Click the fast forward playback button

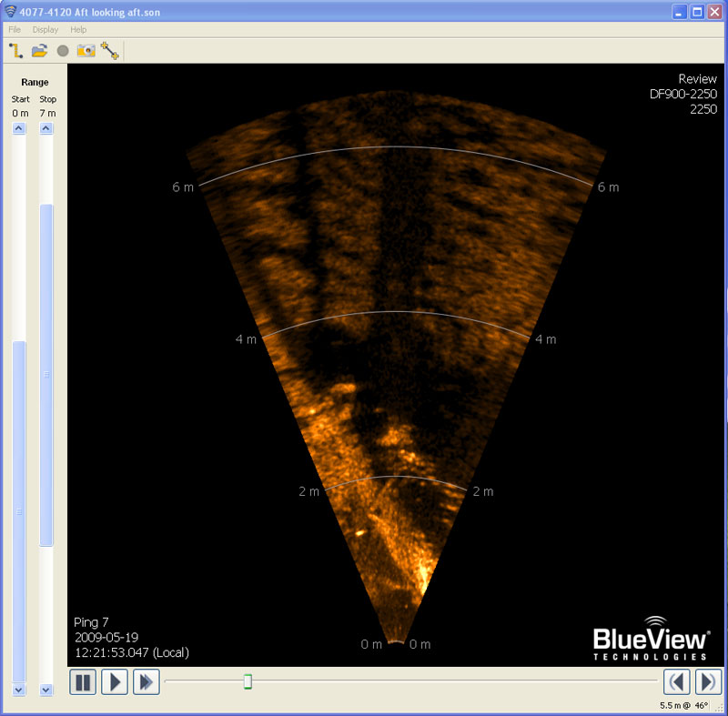click(x=146, y=681)
